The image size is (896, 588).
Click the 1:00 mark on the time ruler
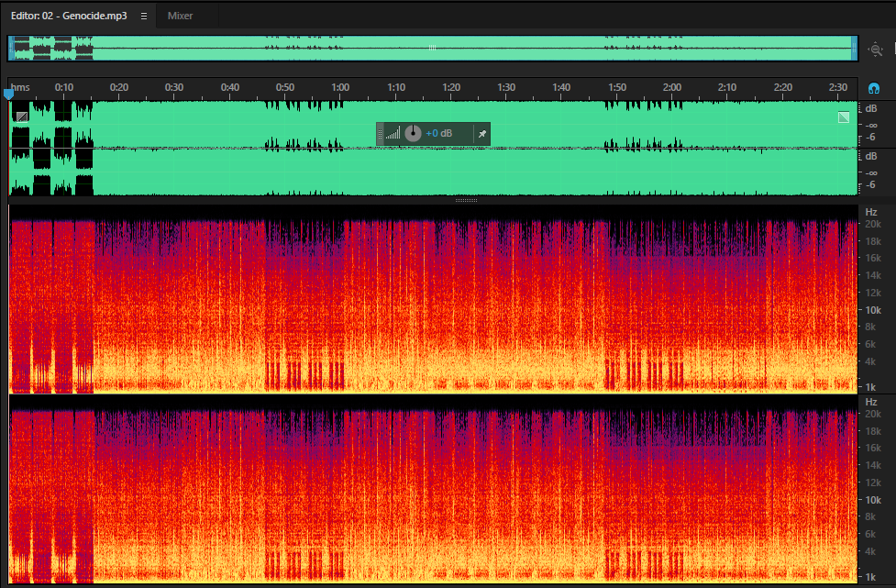(340, 87)
